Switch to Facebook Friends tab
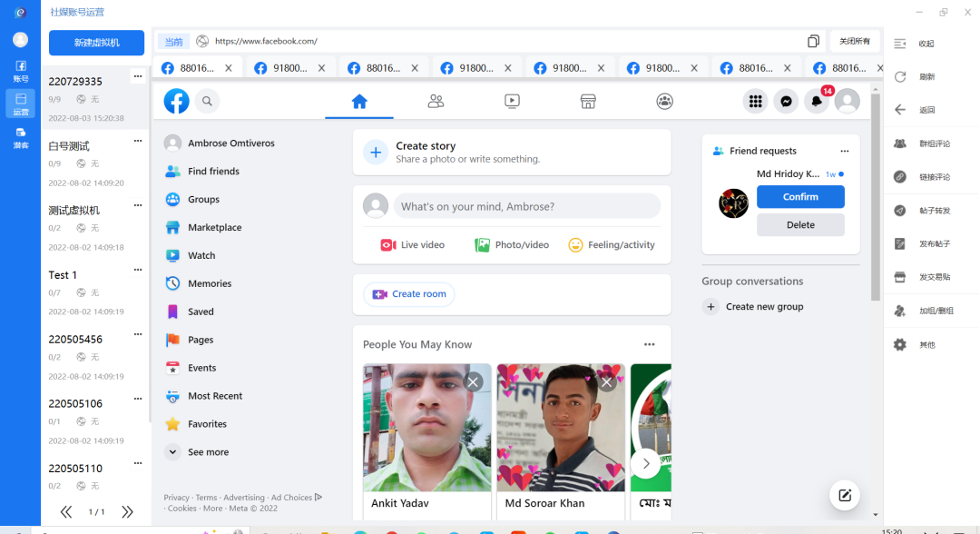The height and width of the screenshot is (534, 980). click(436, 102)
